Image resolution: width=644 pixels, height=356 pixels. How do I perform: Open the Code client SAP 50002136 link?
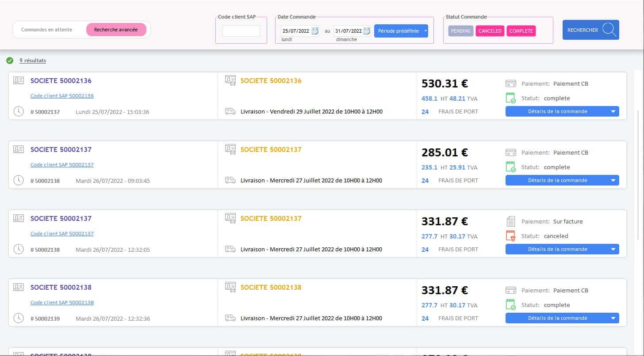tap(62, 96)
